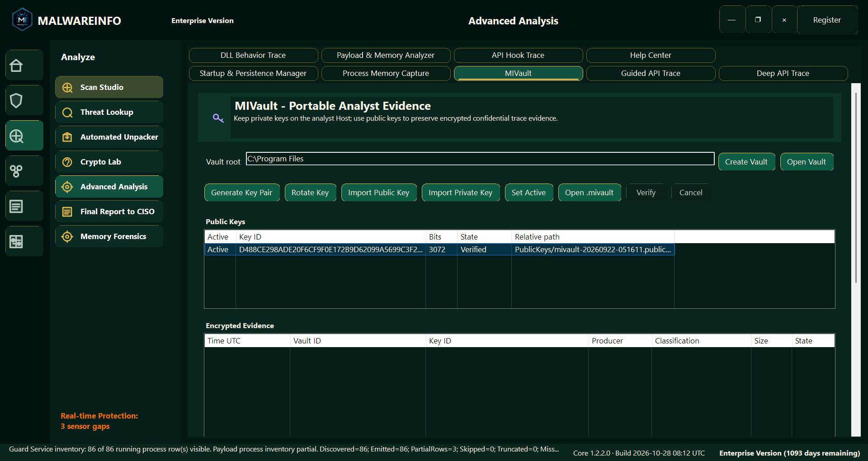Viewport: 868px width, 461px height.
Task: Click the Advanced Analysis target icon
Action: (x=67, y=187)
